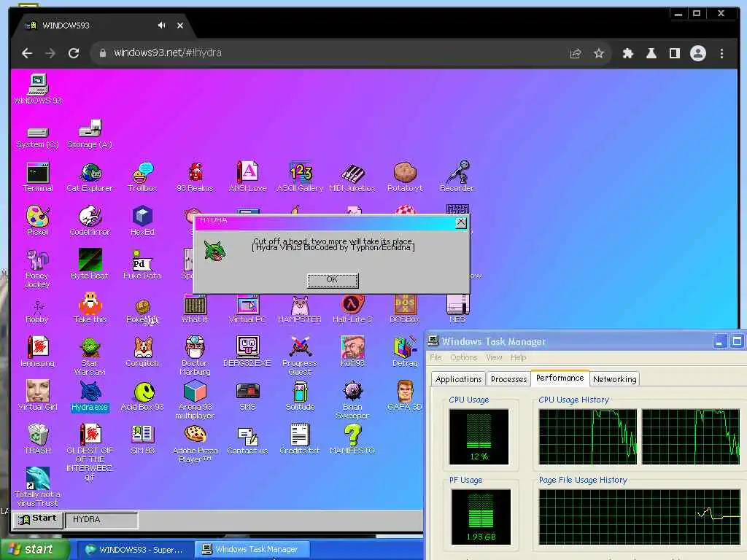747x560 pixels.
Task: Open Brian Sweeper icon
Action: pos(352,400)
